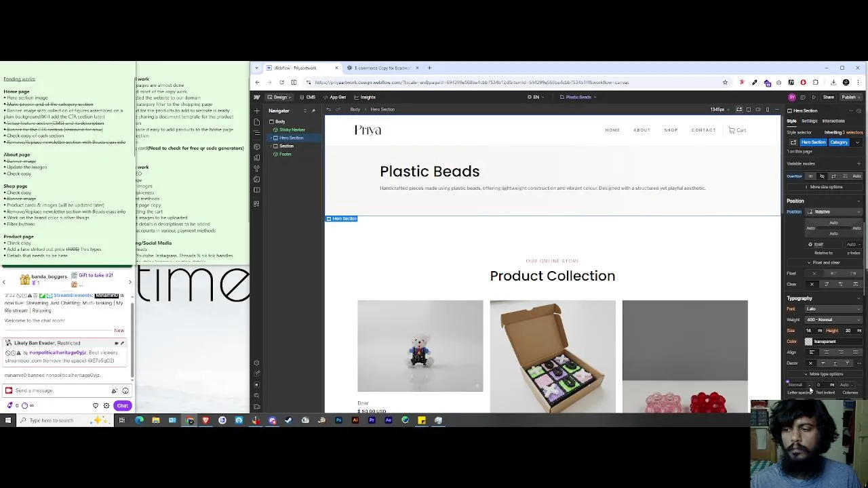Open the Navigator panel icon in sidebar
Screen dimensions: 868x488
(256, 134)
